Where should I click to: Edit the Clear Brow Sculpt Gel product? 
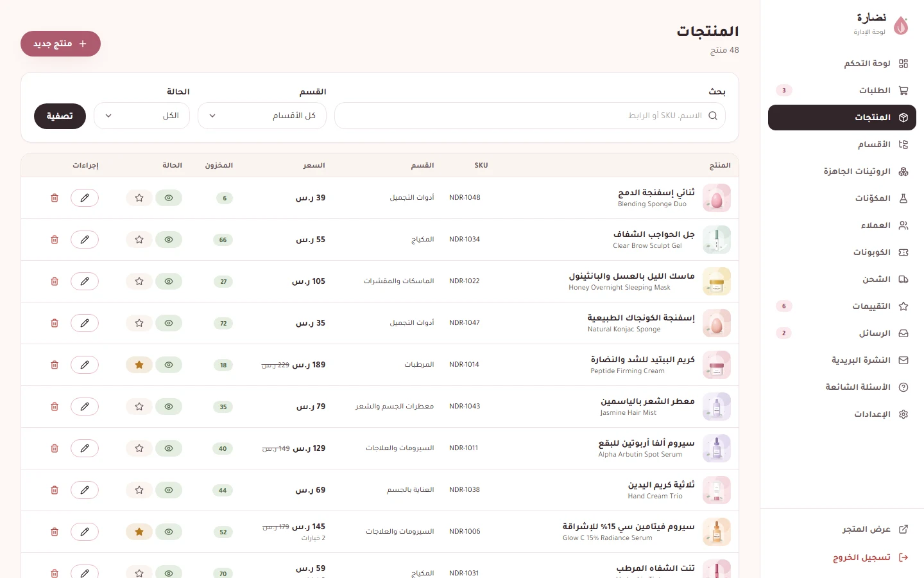[85, 240]
